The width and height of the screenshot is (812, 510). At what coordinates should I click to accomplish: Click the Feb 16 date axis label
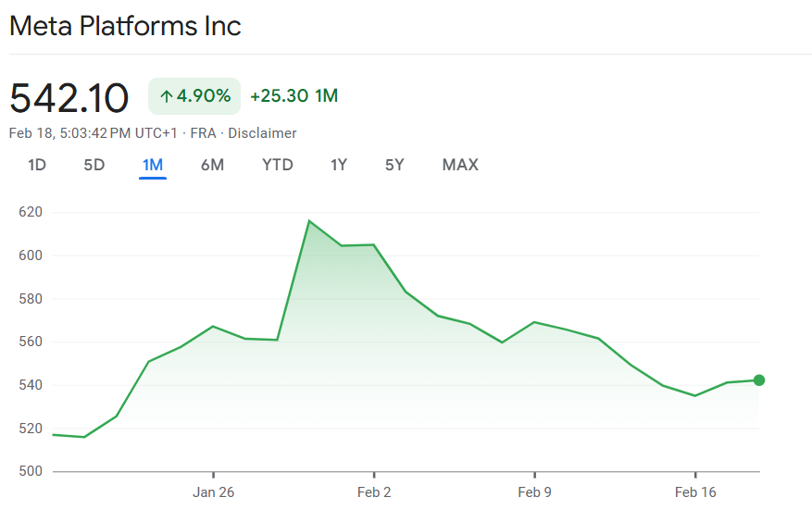[695, 492]
